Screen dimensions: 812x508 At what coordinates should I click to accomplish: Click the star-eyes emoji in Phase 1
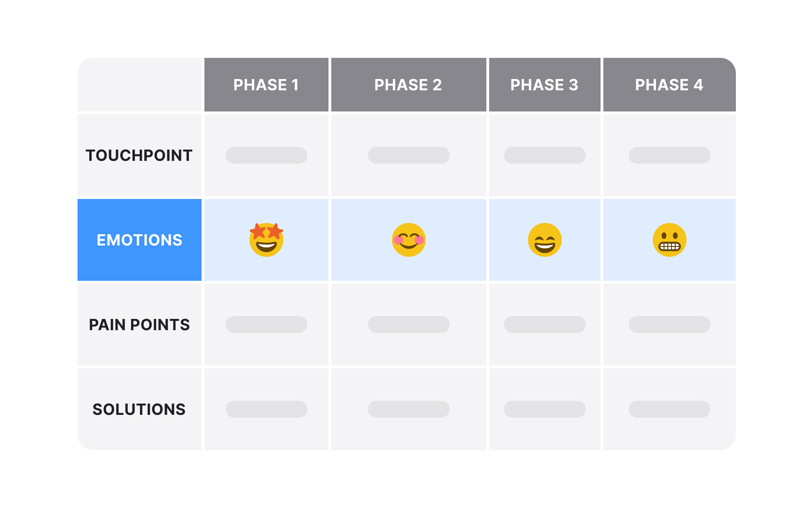click(266, 240)
